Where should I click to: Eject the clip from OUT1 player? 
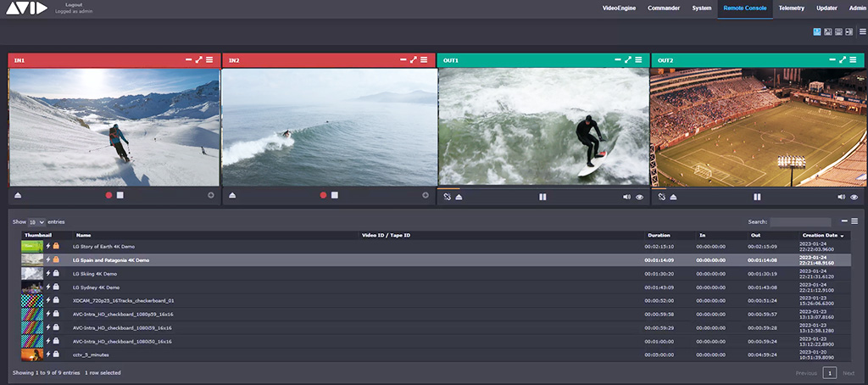459,198
